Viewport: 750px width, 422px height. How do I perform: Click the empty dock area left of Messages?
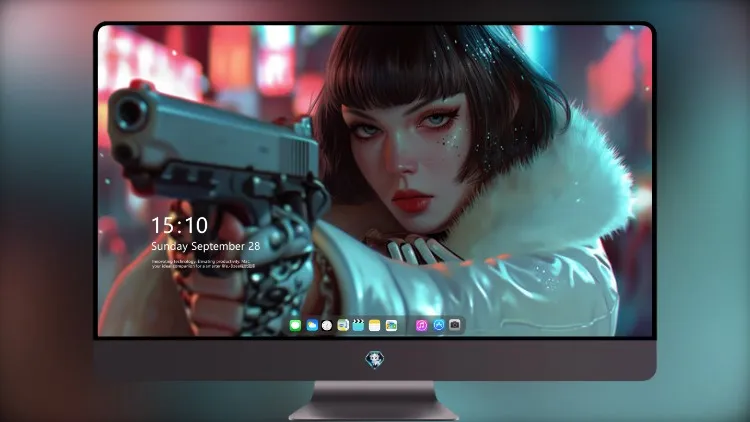click(287, 325)
